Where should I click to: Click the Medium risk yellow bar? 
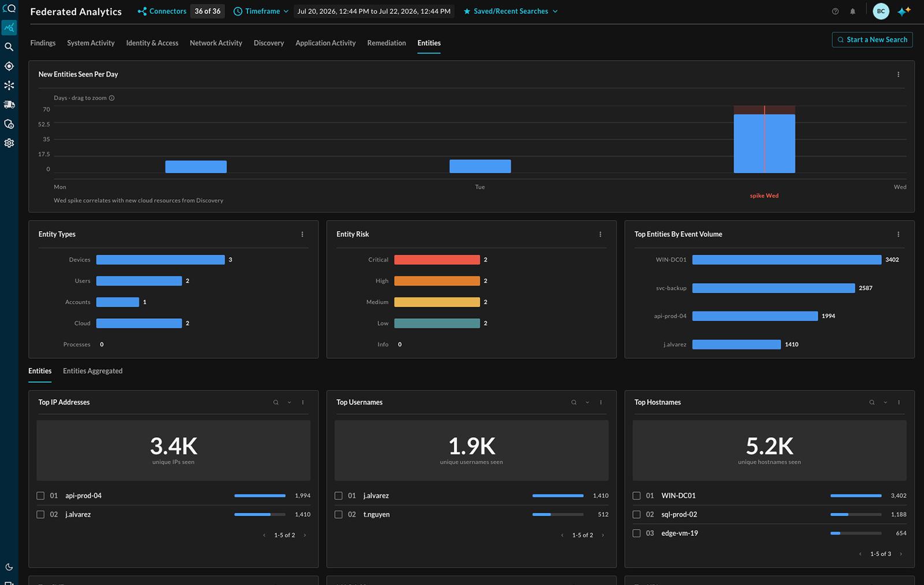(437, 302)
